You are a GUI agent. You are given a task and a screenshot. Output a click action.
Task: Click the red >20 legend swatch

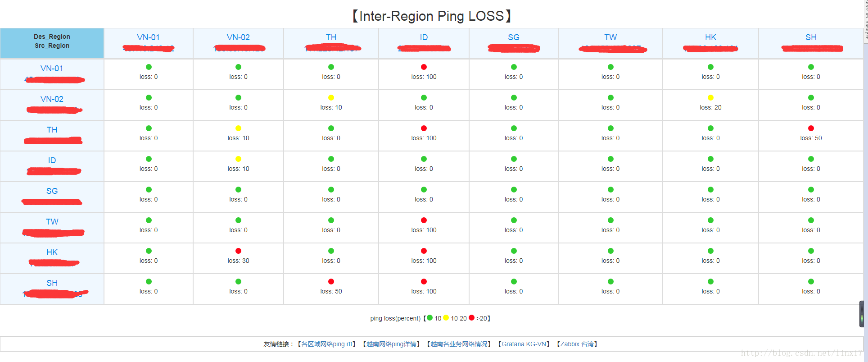[x=471, y=318]
